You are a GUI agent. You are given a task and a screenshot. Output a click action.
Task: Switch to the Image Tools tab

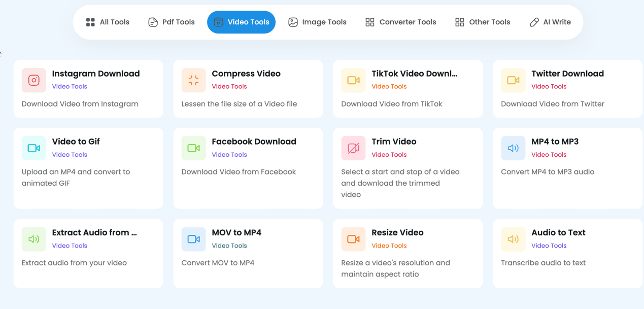pos(317,22)
